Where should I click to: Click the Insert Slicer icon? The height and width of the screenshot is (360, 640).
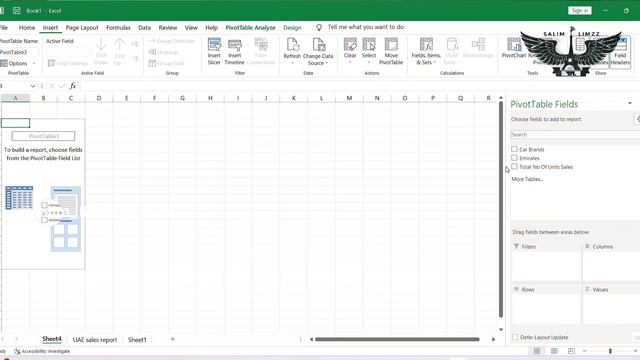(214, 45)
